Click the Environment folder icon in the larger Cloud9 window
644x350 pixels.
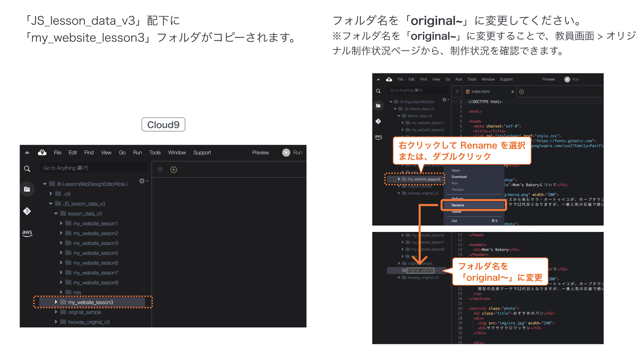(x=27, y=189)
